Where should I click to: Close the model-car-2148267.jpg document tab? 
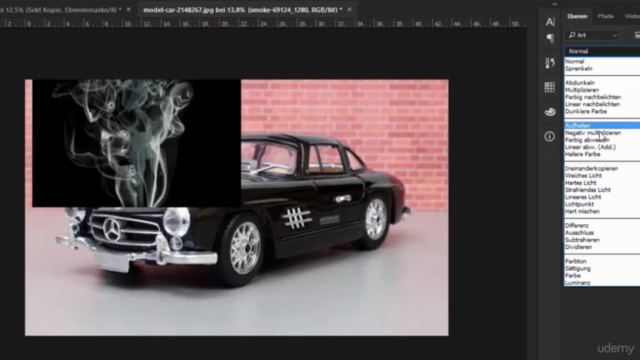tap(349, 9)
